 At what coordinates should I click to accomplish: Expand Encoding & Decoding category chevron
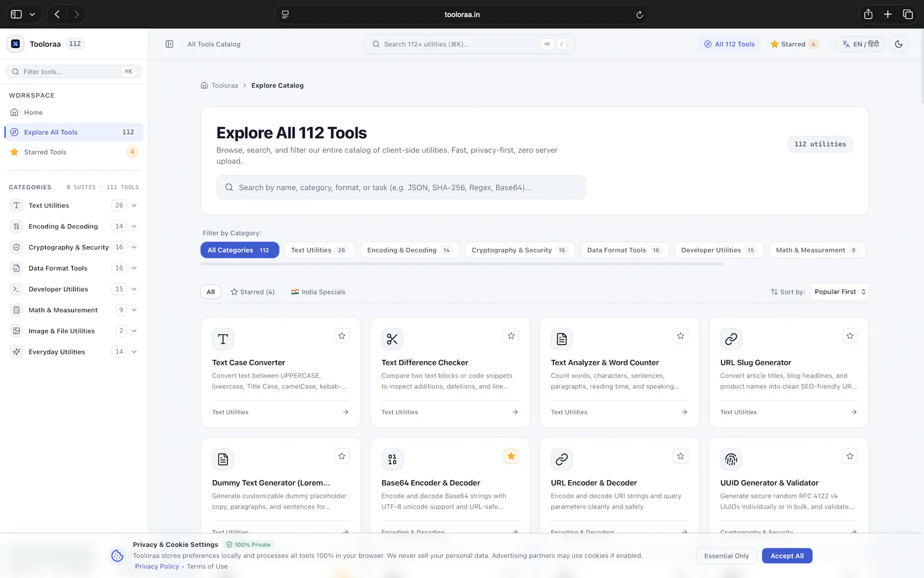134,226
